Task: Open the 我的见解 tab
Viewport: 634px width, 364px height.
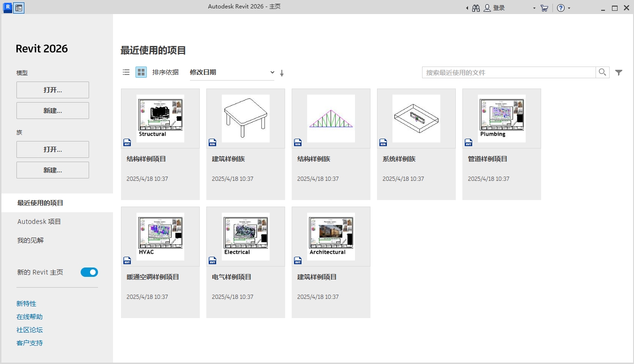Action: pos(30,240)
